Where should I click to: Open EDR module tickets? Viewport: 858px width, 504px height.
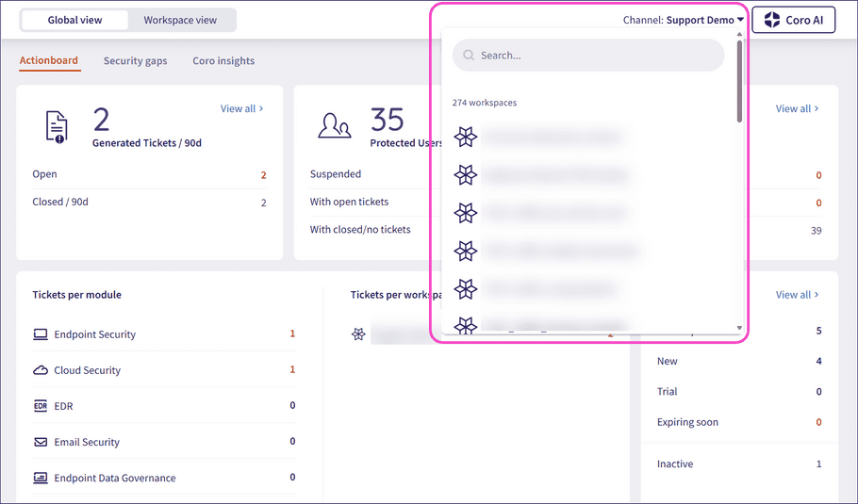[x=164, y=406]
